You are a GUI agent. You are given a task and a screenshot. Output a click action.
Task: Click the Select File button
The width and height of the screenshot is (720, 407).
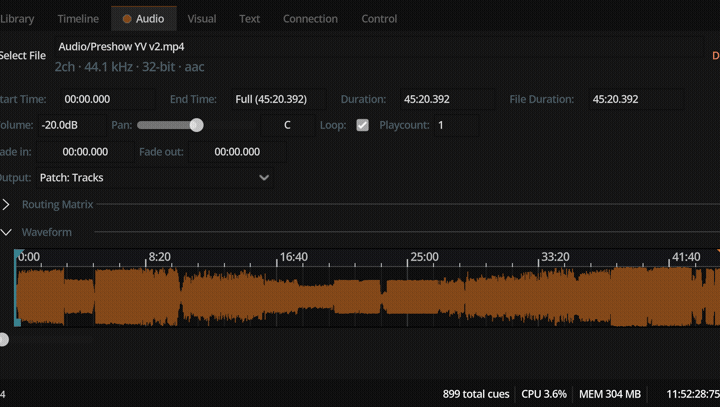click(23, 56)
